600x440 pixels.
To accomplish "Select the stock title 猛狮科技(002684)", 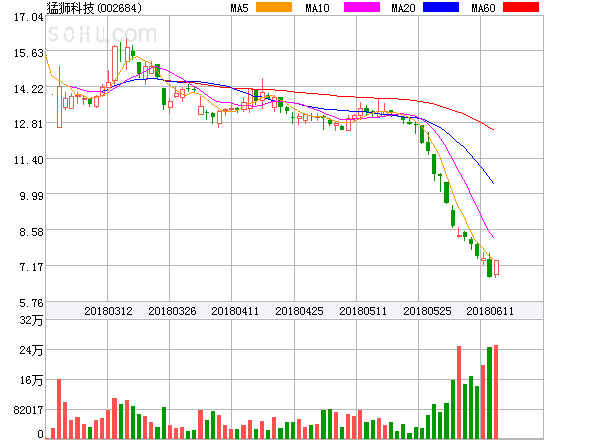I will pyautogui.click(x=94, y=8).
